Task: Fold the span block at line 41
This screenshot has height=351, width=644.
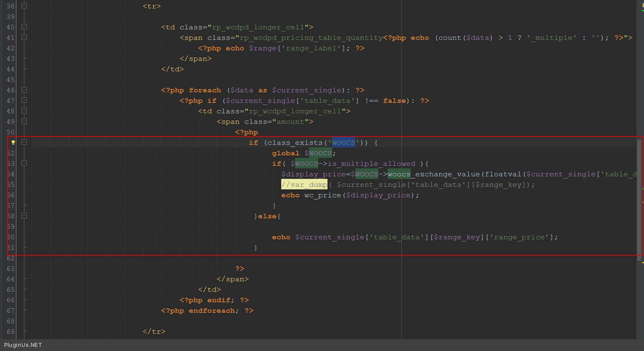Action: [x=24, y=37]
